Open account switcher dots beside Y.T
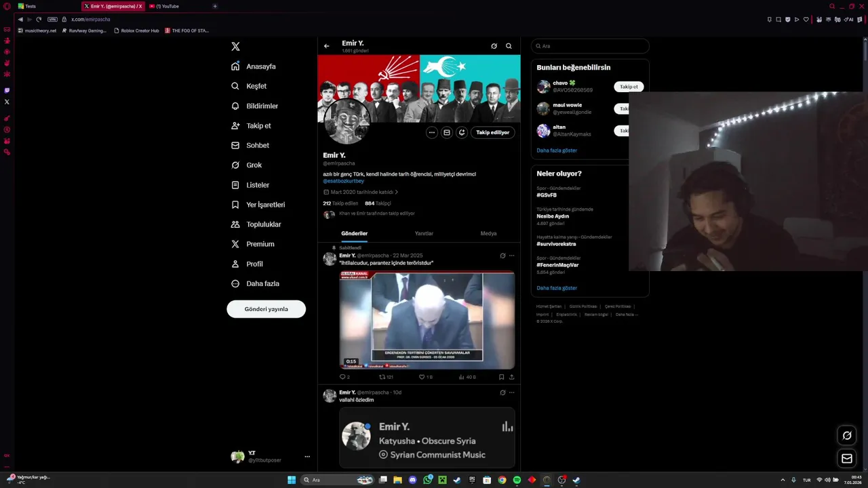The height and width of the screenshot is (488, 868). pyautogui.click(x=307, y=457)
